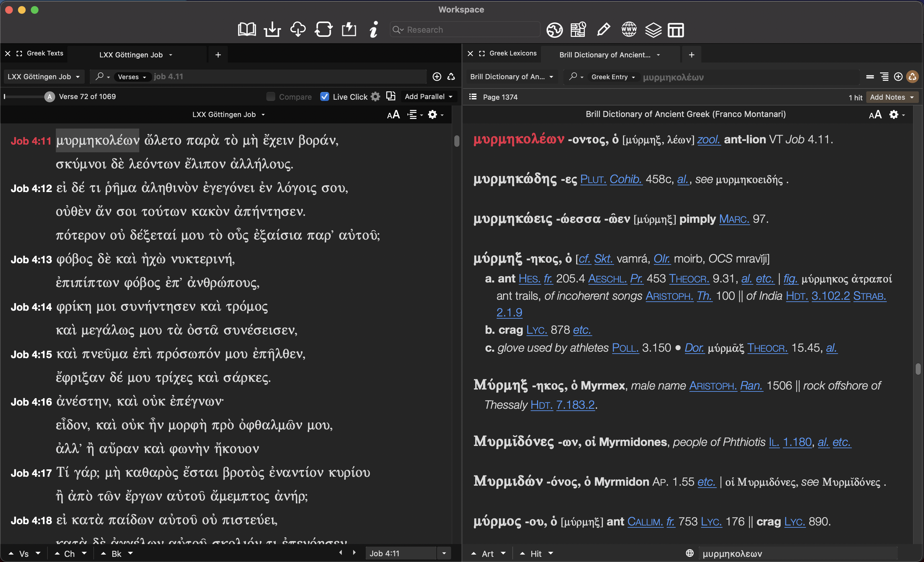Select Brill Dictionary of Ancient tab

pos(604,55)
